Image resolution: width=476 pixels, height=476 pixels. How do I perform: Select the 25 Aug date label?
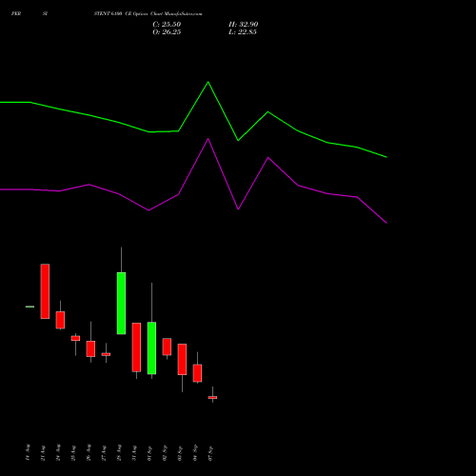coord(73,453)
